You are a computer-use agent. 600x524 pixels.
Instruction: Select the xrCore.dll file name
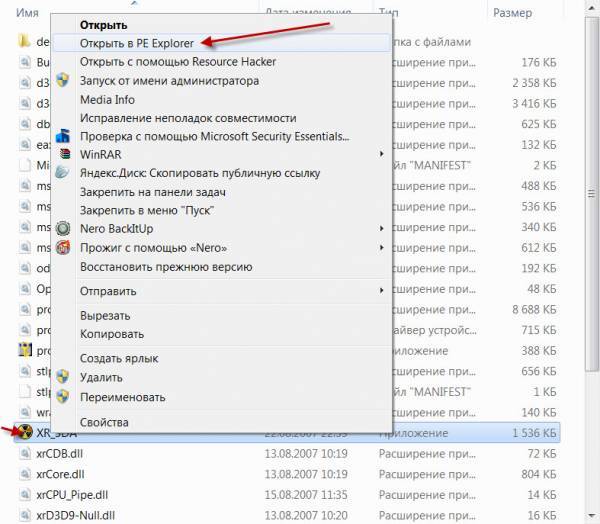tap(60, 474)
